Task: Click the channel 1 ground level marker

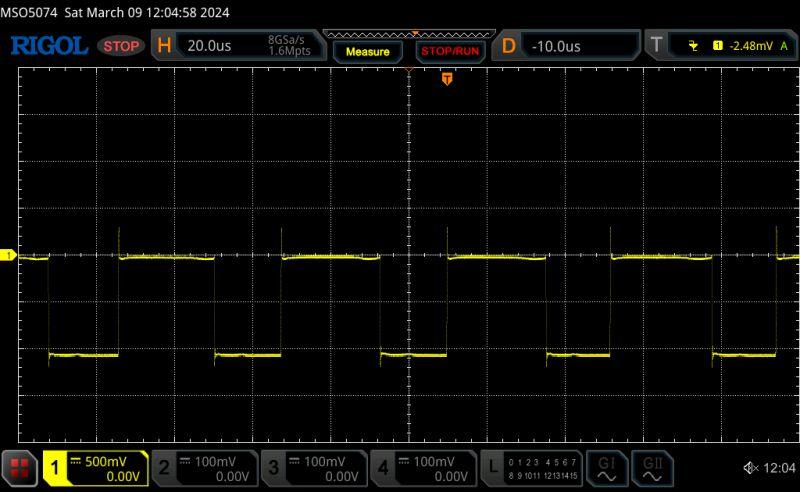Action: (x=8, y=256)
